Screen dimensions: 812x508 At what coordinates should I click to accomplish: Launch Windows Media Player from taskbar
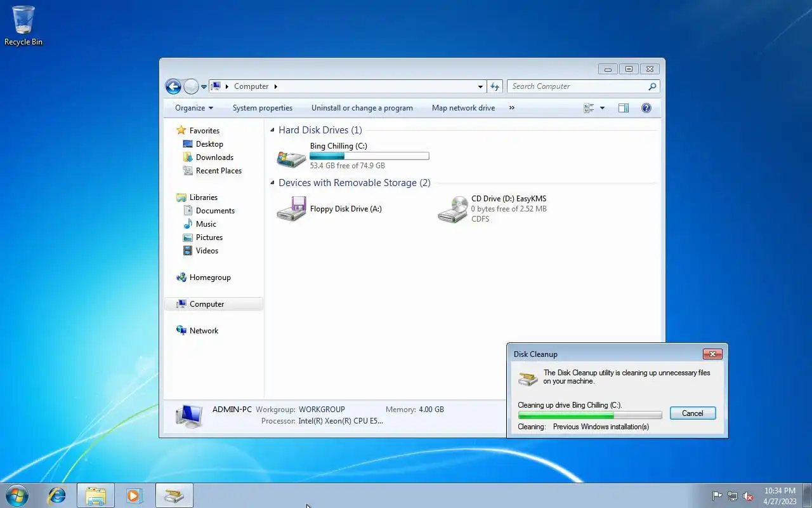134,495
